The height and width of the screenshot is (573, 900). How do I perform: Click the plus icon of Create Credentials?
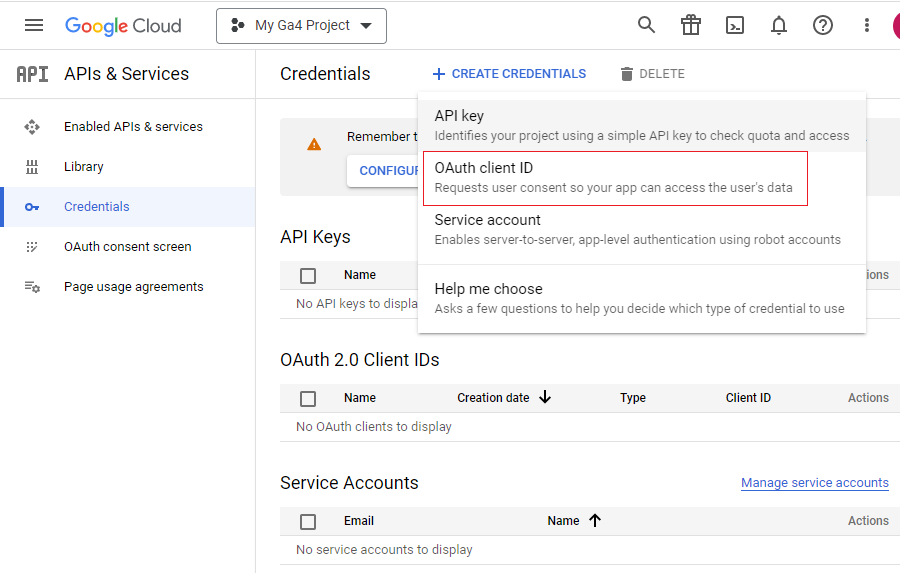coord(439,74)
